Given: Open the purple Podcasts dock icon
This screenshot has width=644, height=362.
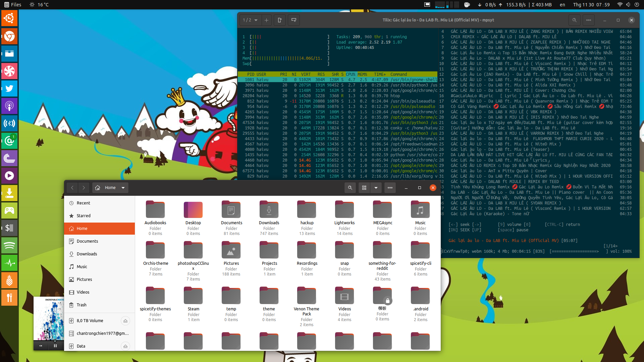Looking at the screenshot, I should click(x=9, y=106).
